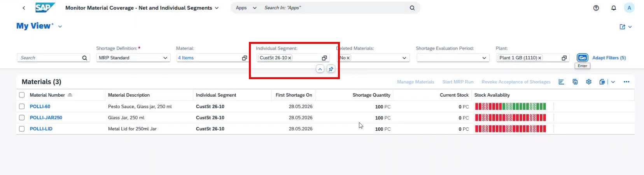Go back with the back arrow
Screen dimensions: 644x175
24,8
